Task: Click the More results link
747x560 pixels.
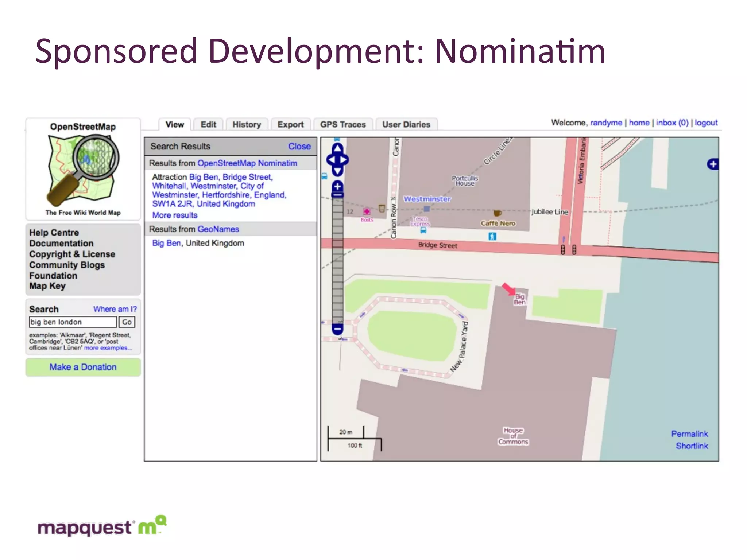Action: click(x=175, y=215)
